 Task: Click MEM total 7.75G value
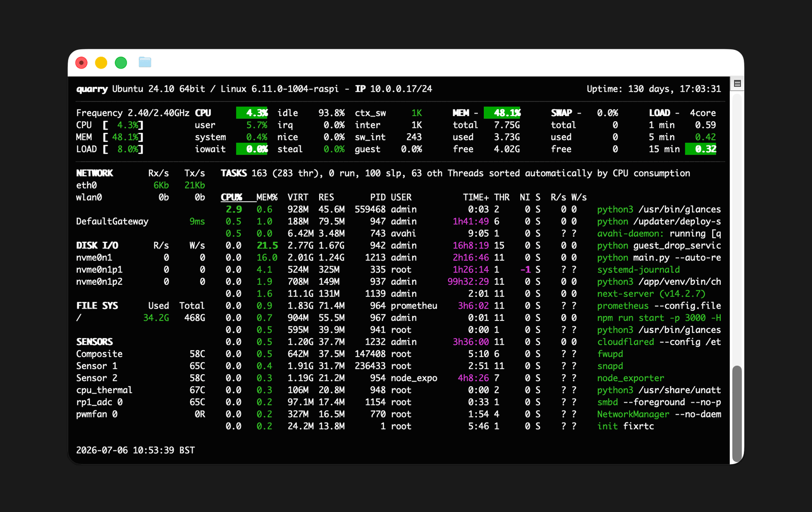[x=507, y=125]
